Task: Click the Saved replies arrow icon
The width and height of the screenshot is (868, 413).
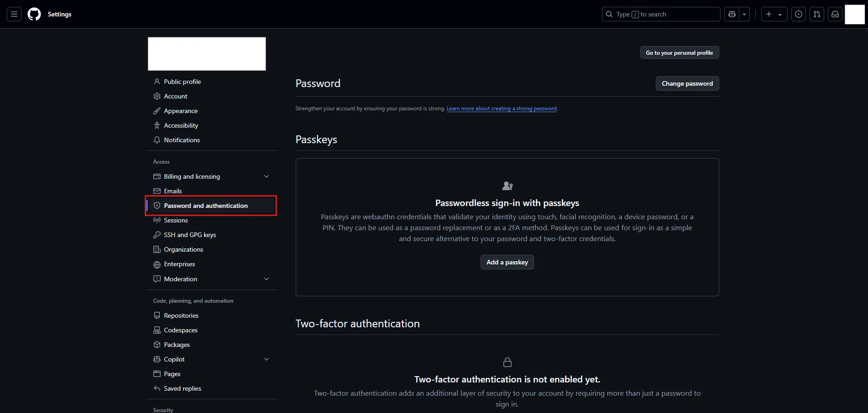Action: 157,388
